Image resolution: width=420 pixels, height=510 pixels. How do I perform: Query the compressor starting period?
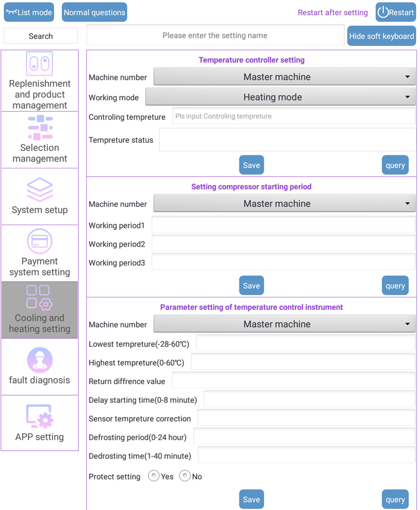coord(395,285)
